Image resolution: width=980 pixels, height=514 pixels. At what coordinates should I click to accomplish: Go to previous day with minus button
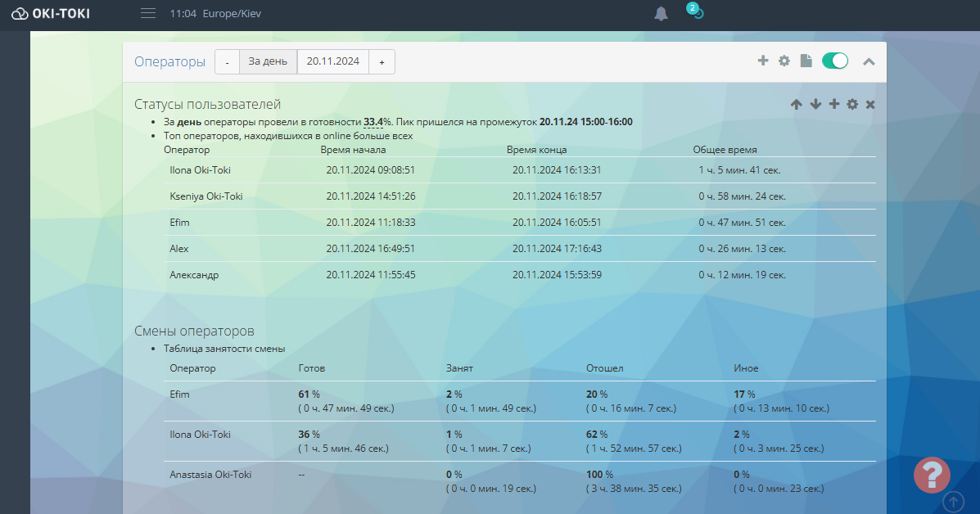(228, 62)
